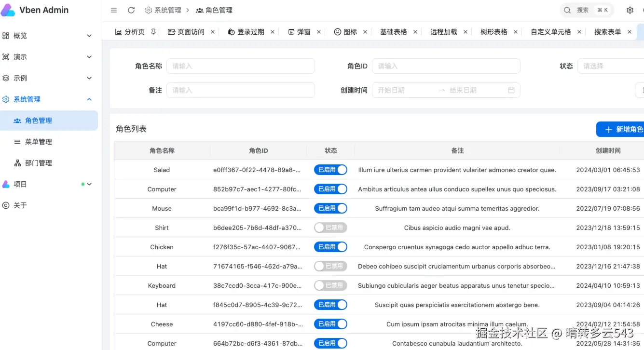Screen dimensions: 644x350
Task: Click the Vben Admin logo
Action: click(x=8, y=10)
